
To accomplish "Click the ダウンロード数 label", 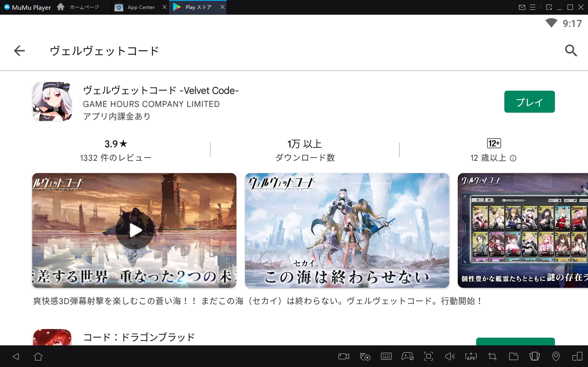I will (x=305, y=158).
